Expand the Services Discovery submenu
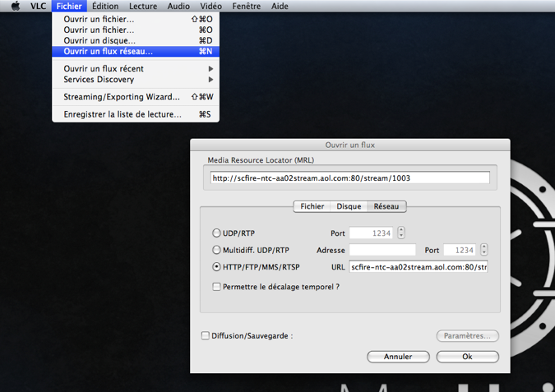This screenshot has height=392, width=555. (x=99, y=80)
